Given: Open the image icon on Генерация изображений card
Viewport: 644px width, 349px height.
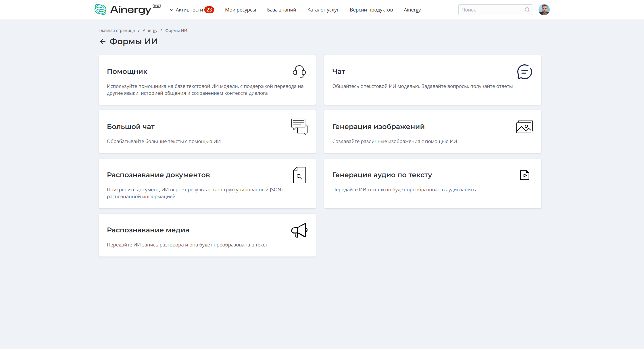Looking at the screenshot, I should (525, 127).
